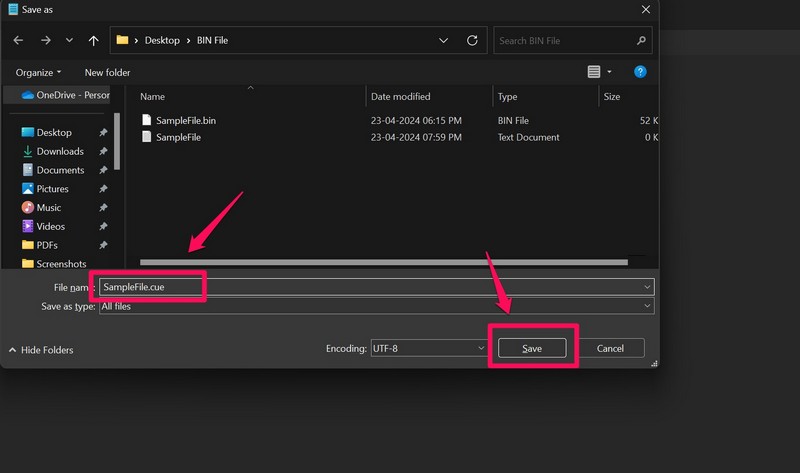Click the Back navigation arrow
The image size is (800, 473).
coord(18,41)
